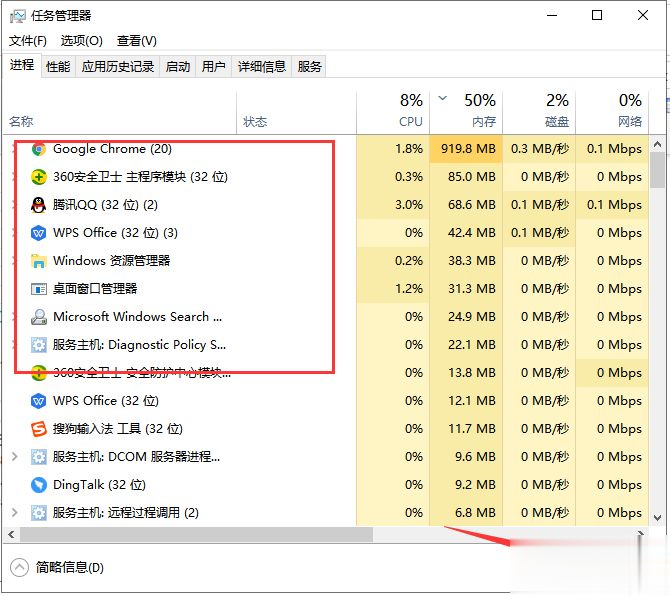Select the Windows 资源管理器 process name

pos(112,261)
